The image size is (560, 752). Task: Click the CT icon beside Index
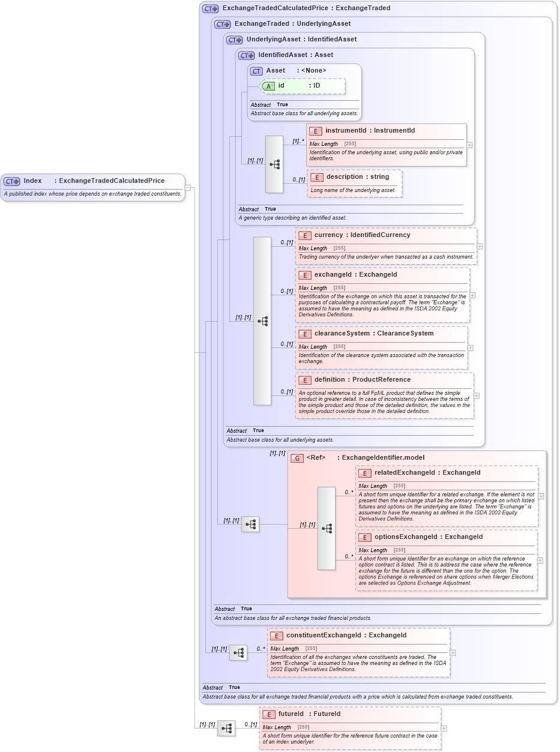(x=12, y=181)
